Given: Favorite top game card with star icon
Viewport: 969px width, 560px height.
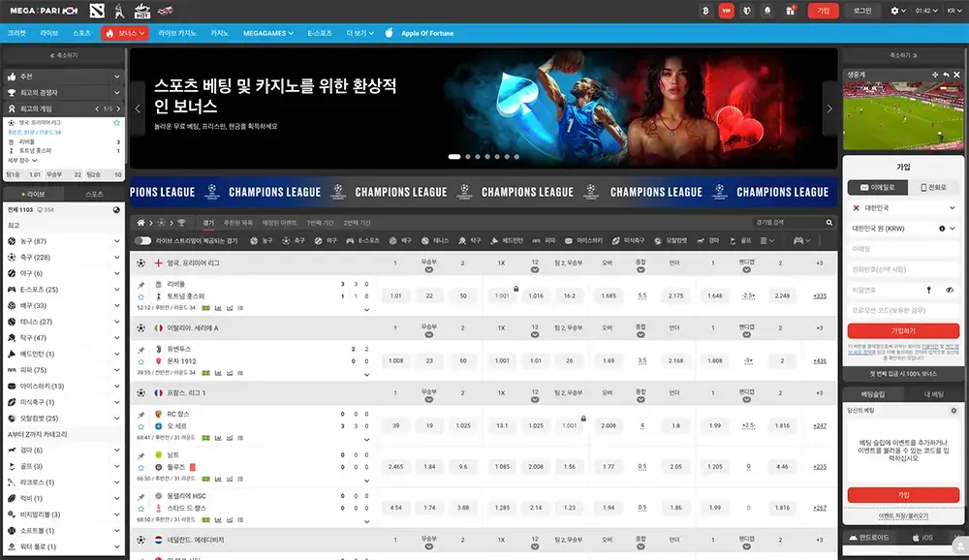Looking at the screenshot, I should (x=116, y=123).
